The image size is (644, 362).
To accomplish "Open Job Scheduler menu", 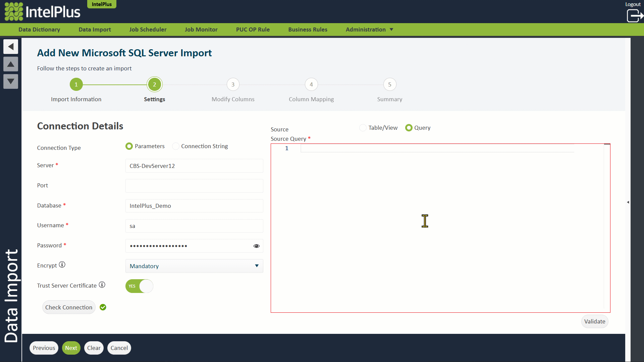I will coord(148,29).
